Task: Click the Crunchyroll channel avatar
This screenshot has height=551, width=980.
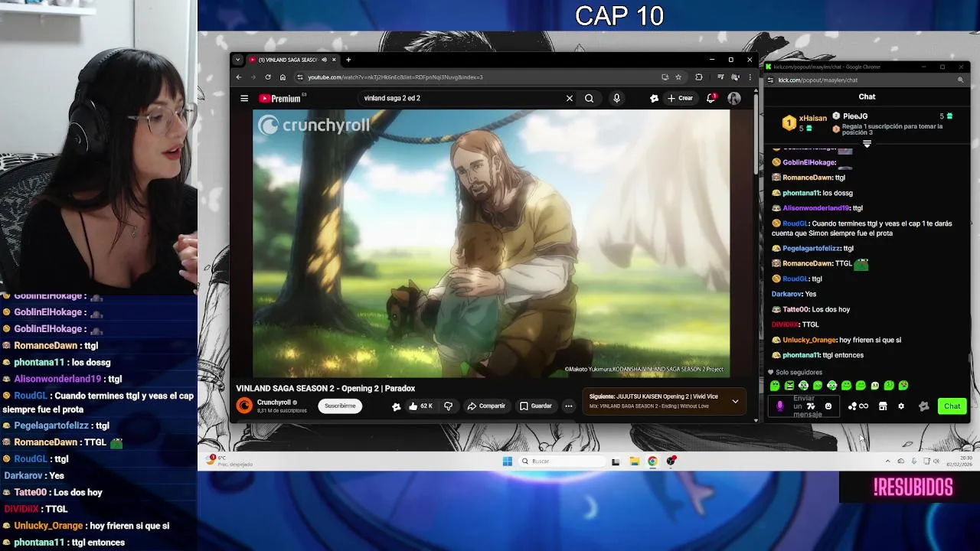Action: point(244,406)
